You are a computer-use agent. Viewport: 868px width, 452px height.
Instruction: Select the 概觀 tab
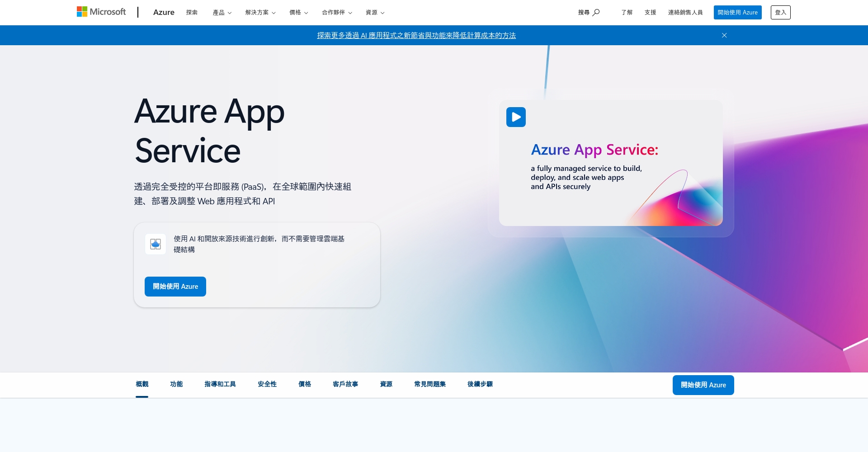pyautogui.click(x=142, y=384)
